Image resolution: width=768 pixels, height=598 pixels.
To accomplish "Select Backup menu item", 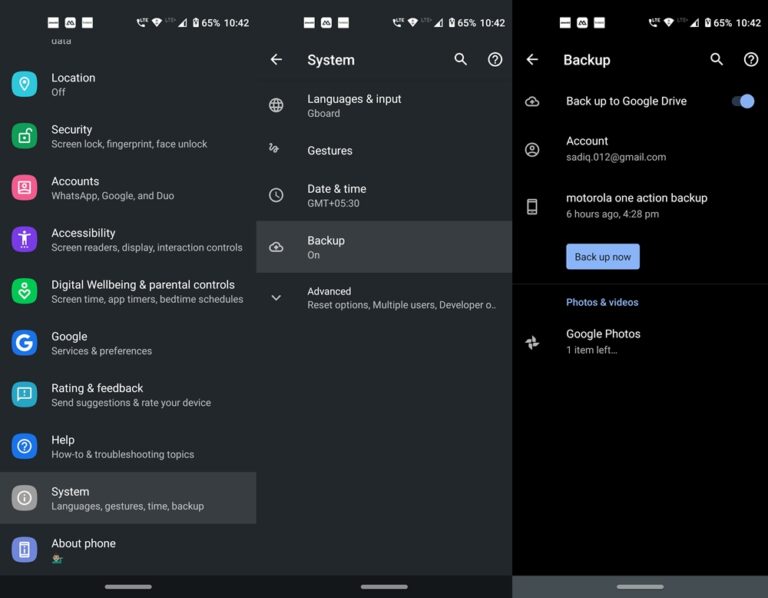I will tap(384, 247).
